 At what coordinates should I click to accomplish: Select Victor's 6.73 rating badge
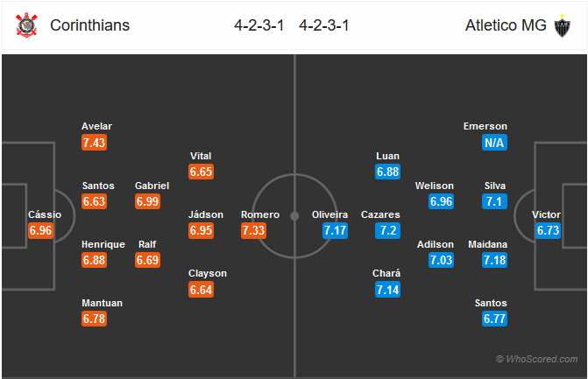(x=548, y=230)
